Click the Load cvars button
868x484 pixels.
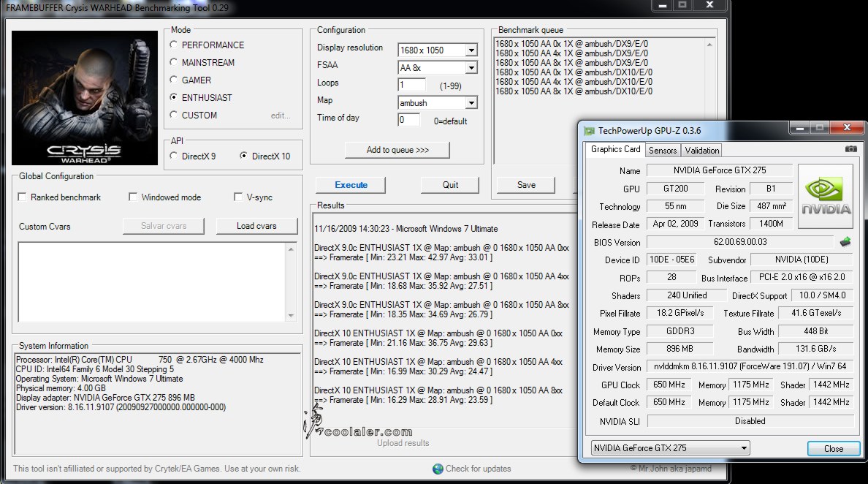tap(256, 226)
